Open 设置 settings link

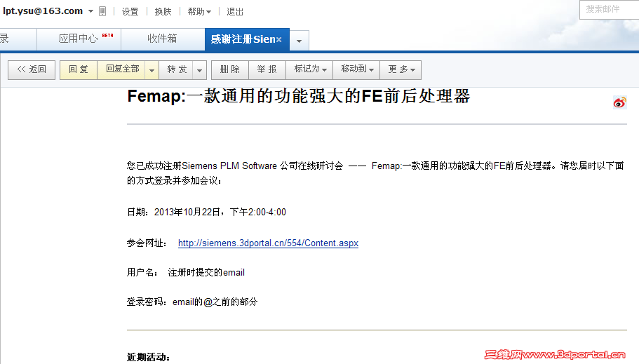point(130,12)
